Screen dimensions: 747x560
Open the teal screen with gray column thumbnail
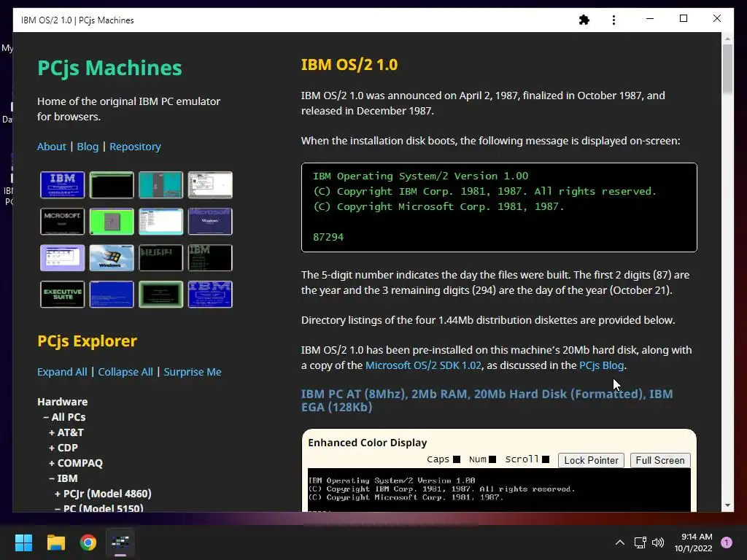[160, 184]
